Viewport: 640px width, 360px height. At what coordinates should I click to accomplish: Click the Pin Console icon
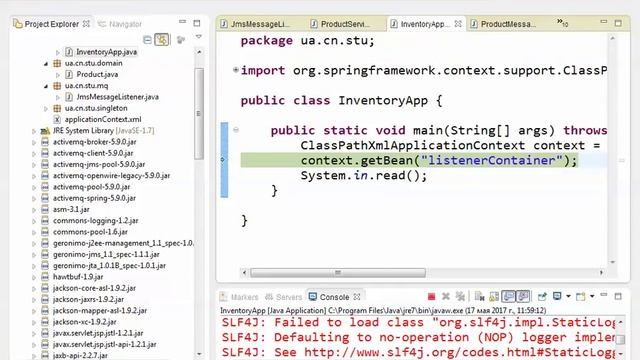[x=542, y=297]
